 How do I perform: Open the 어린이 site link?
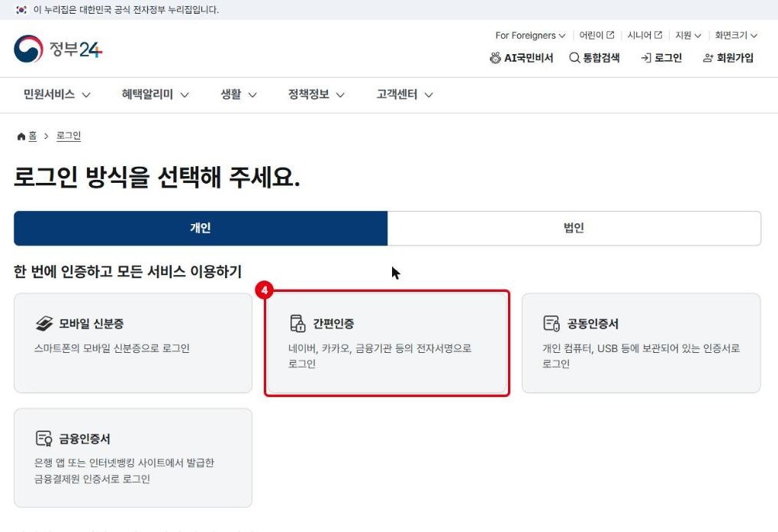point(597,35)
